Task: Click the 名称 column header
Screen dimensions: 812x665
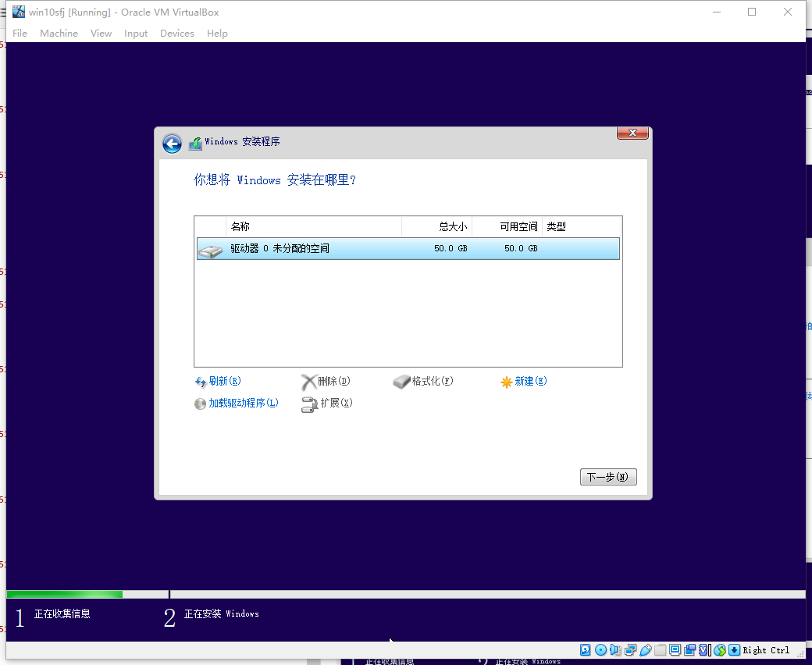Action: pyautogui.click(x=314, y=226)
